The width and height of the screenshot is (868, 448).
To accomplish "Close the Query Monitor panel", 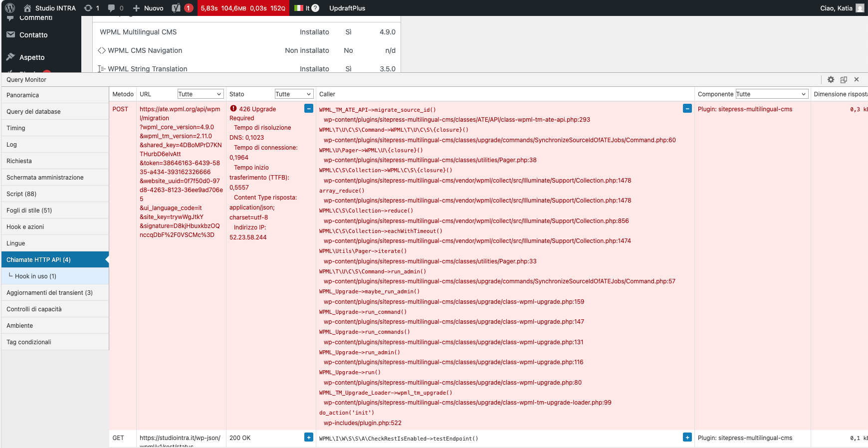I will click(857, 79).
